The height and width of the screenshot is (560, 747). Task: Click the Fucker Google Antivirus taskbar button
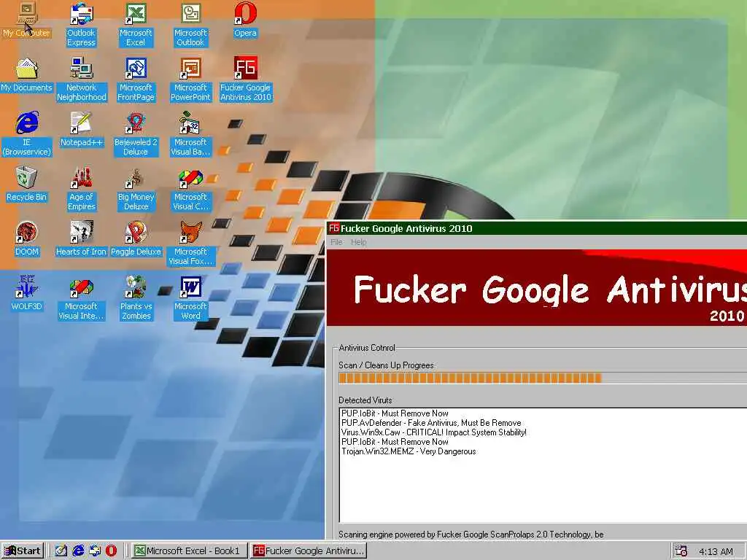(309, 551)
